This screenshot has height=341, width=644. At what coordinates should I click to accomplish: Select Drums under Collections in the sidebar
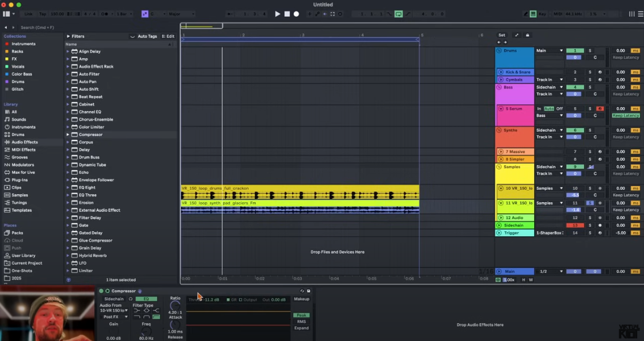pyautogui.click(x=20, y=81)
